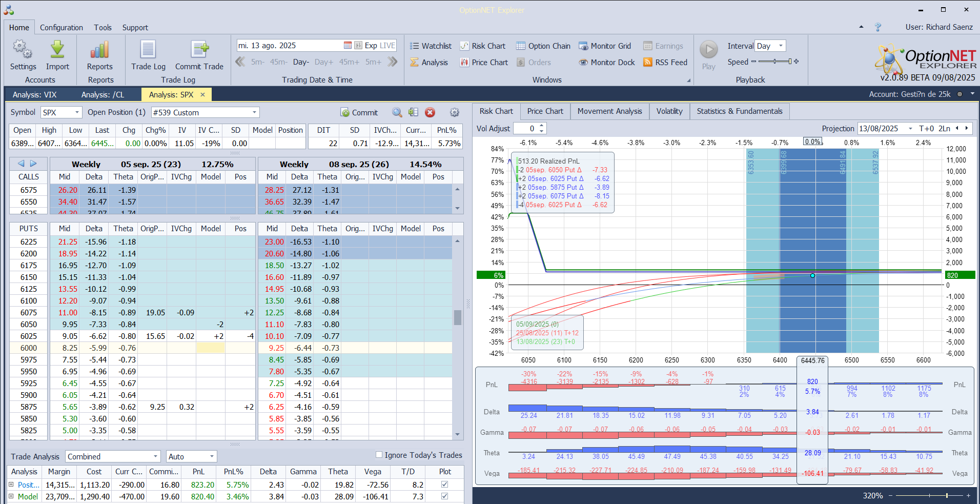Toggle Plot checkbox for Position row

(x=444, y=485)
